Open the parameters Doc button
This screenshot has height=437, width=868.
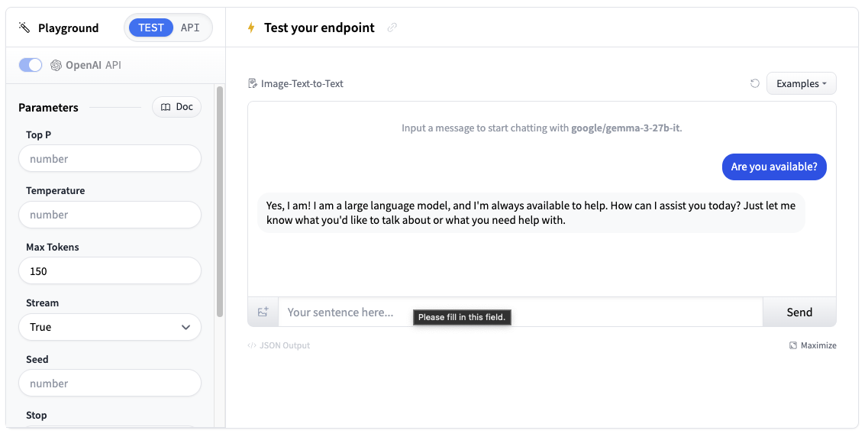tap(176, 107)
